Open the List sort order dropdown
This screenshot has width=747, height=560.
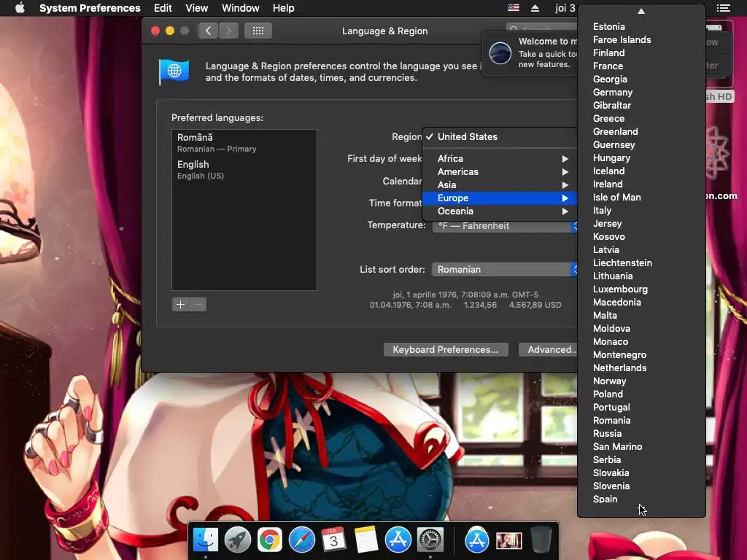505,270
